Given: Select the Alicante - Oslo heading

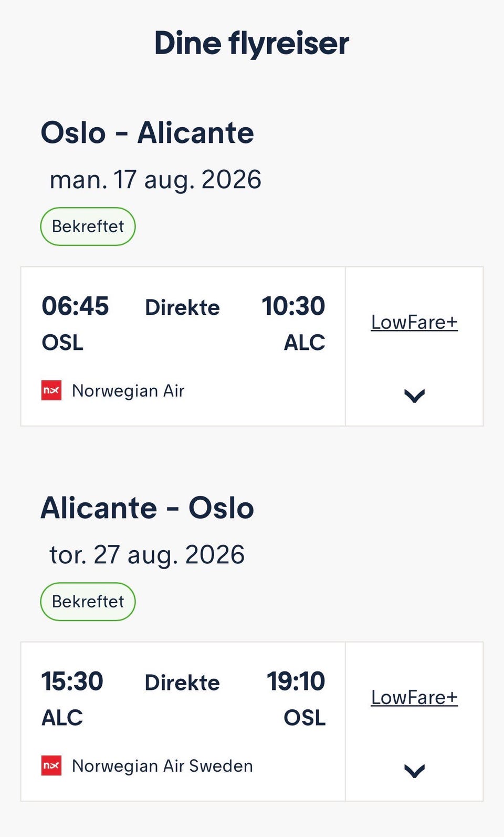Looking at the screenshot, I should click(x=148, y=508).
